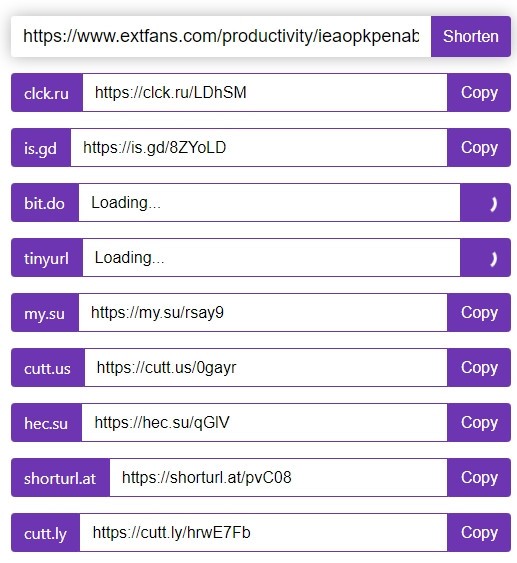Click the tinyurl loading spinner icon

494,259
